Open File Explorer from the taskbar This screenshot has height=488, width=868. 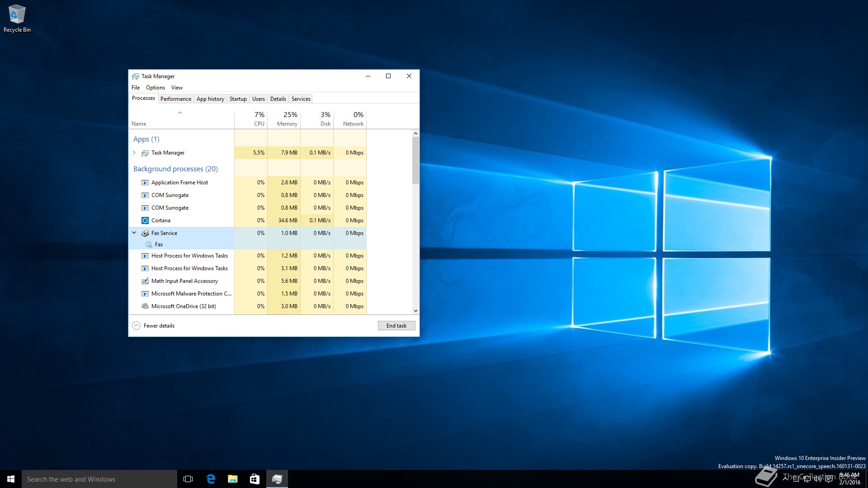pos(233,479)
